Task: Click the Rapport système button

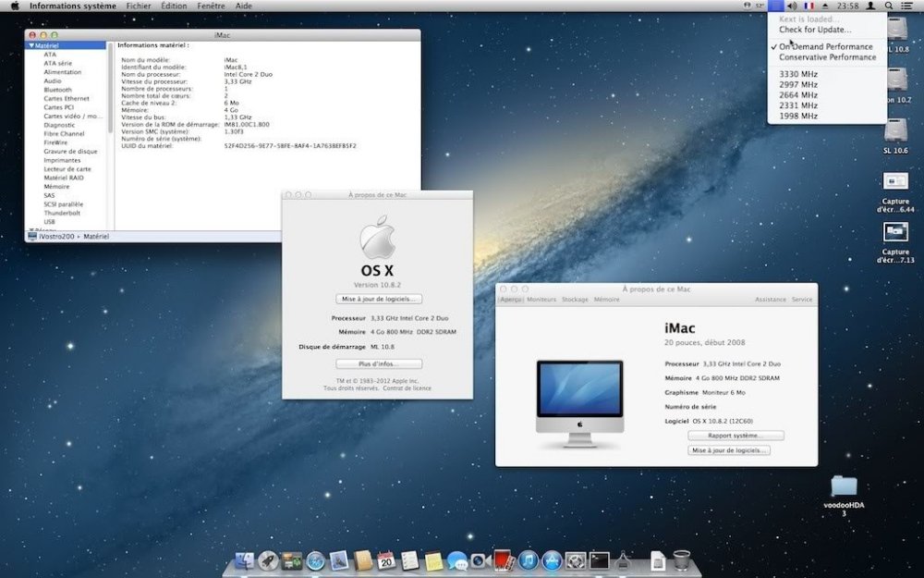Action: coord(736,436)
